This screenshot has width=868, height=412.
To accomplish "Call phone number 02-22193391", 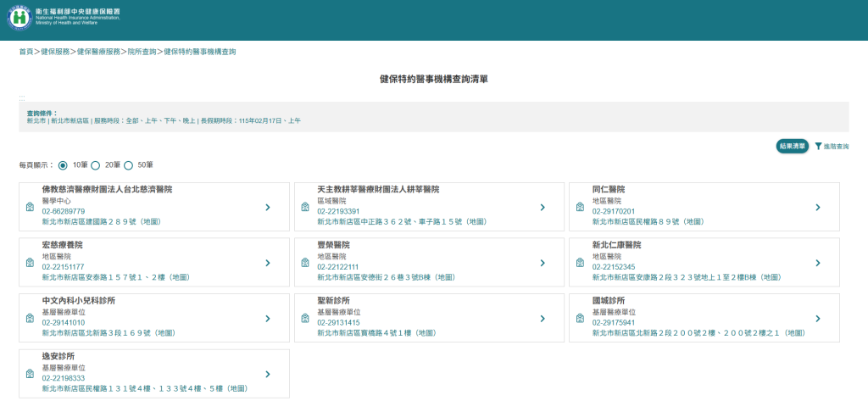I will 338,211.
